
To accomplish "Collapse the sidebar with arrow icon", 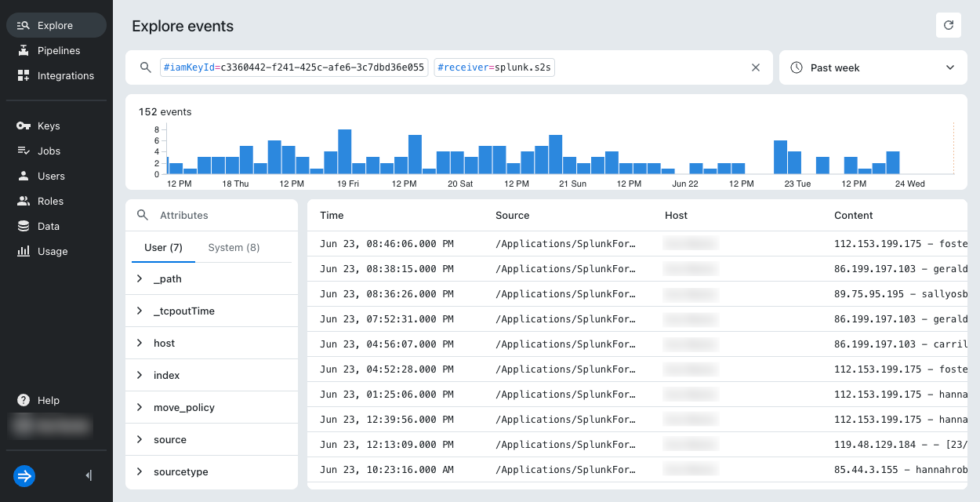I will click(x=89, y=475).
